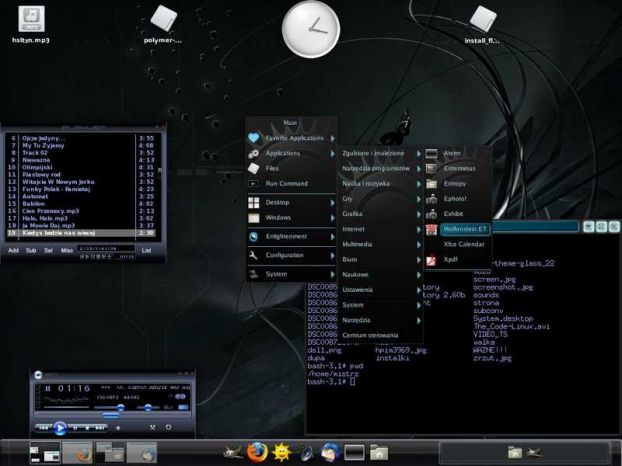Select track 10 Olimpijski in playlist
The height and width of the screenshot is (466, 622).
(x=81, y=167)
